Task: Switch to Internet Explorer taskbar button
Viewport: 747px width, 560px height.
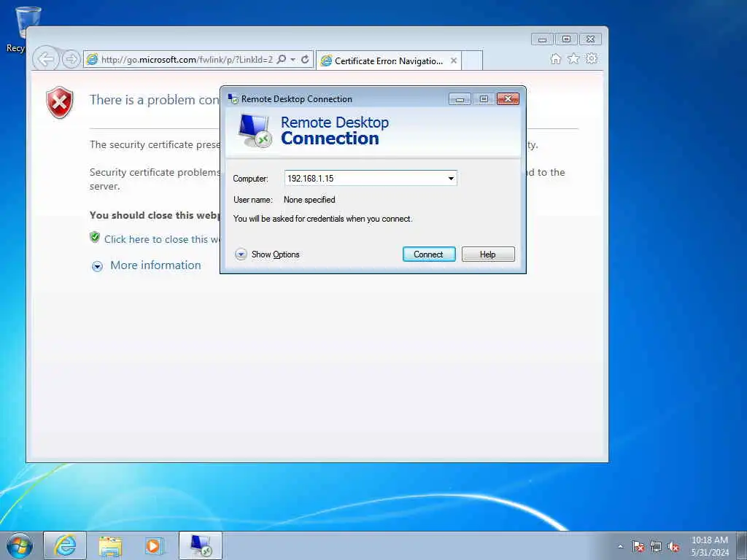Action: pos(65,545)
